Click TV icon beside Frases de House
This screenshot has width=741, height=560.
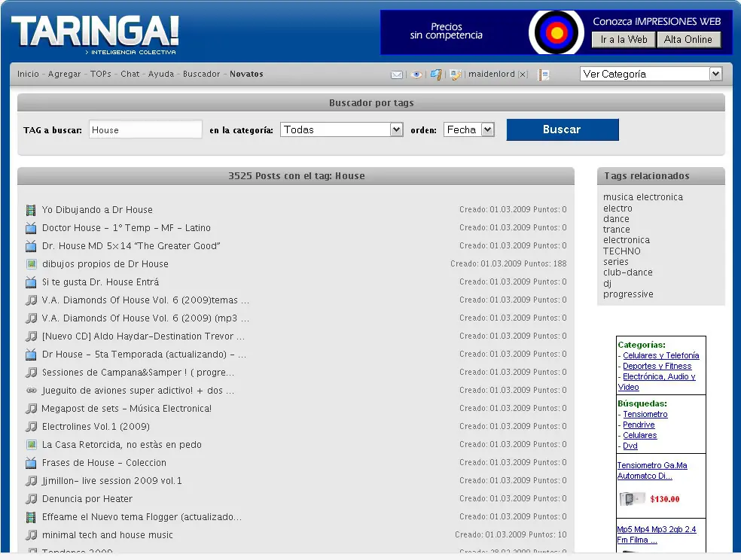(x=31, y=463)
